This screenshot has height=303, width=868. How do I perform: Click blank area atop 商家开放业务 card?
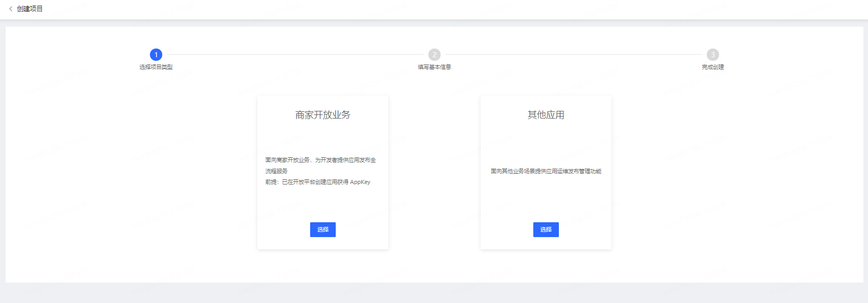point(323,101)
